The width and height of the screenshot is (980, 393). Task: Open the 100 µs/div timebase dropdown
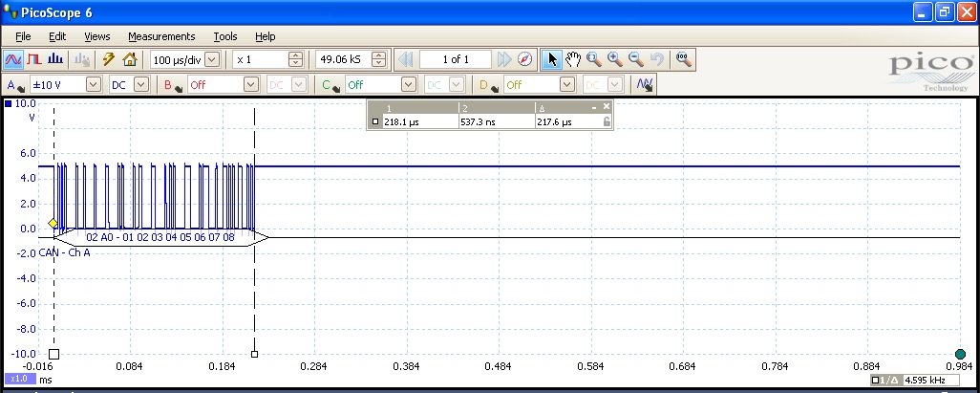pyautogui.click(x=212, y=59)
